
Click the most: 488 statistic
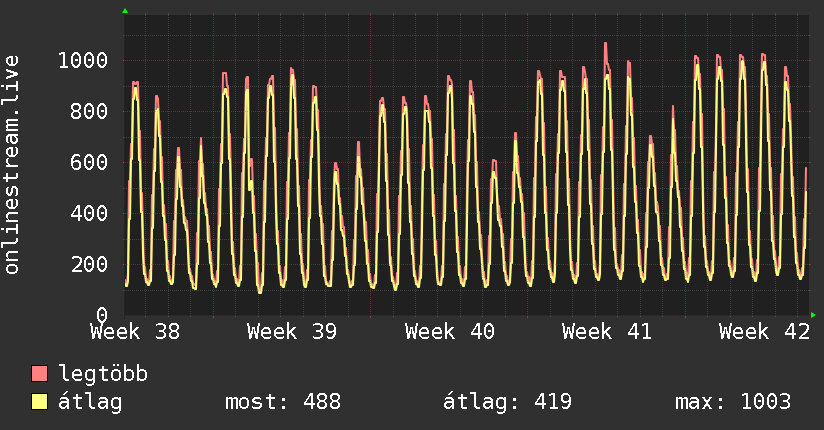(283, 402)
